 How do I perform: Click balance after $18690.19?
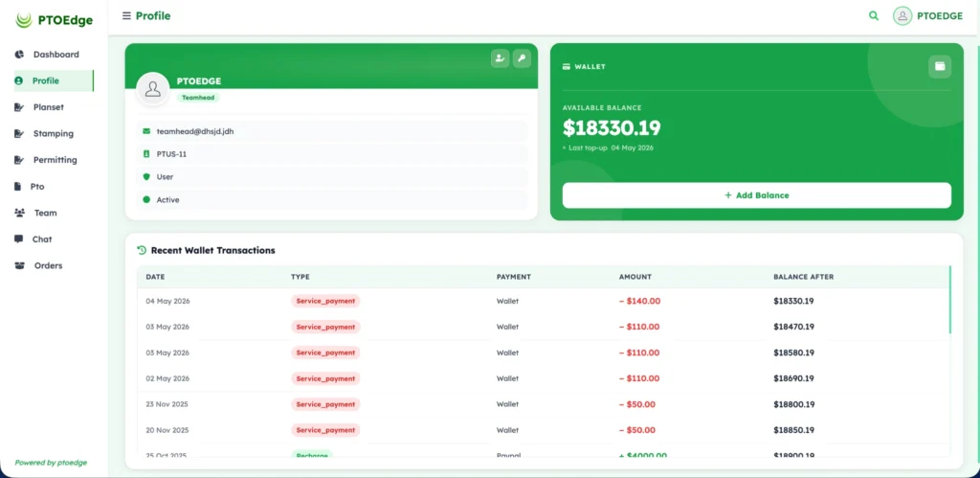[793, 378]
